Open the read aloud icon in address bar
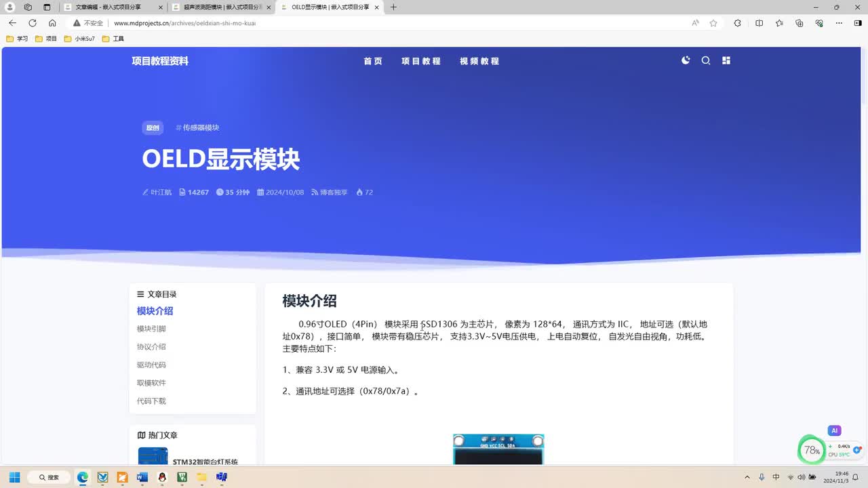 pyautogui.click(x=695, y=23)
